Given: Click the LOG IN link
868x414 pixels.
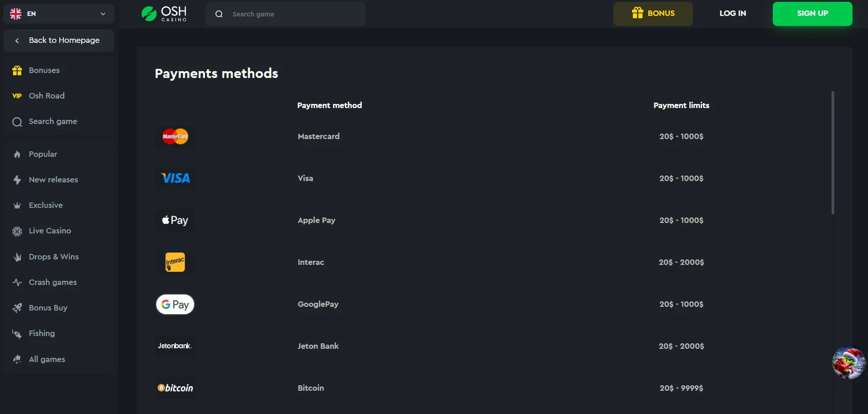Looking at the screenshot, I should coord(733,14).
